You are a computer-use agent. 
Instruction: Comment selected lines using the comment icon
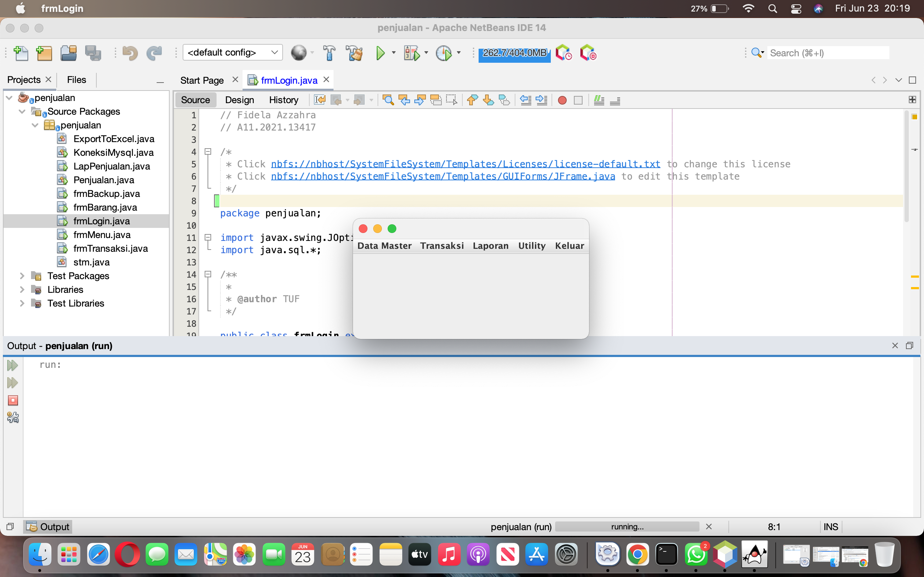[x=599, y=100]
